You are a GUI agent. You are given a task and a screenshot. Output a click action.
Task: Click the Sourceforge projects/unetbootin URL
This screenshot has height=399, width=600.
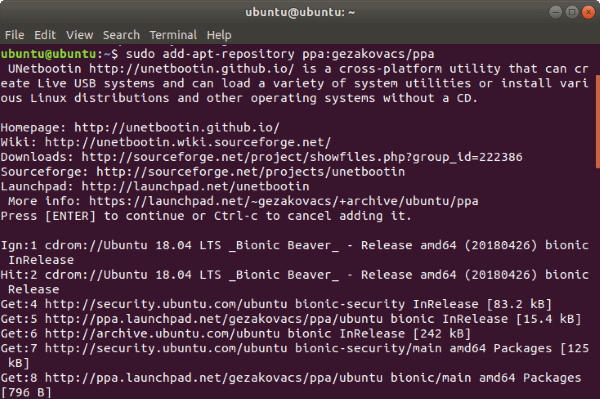click(250, 172)
